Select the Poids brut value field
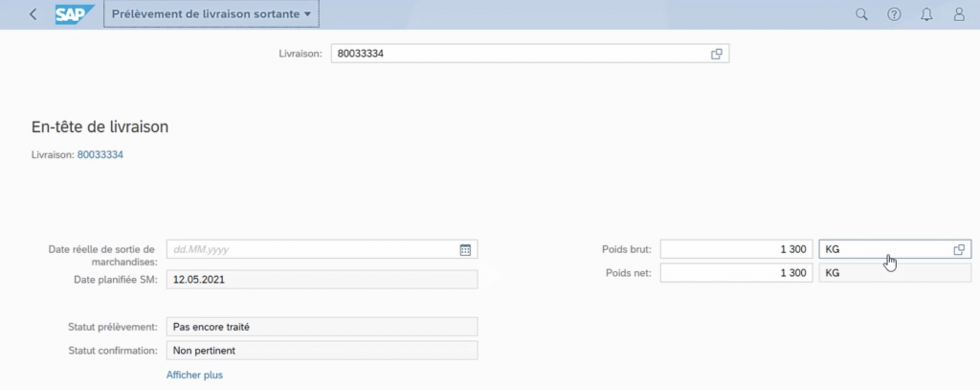This screenshot has height=390, width=980. coord(736,249)
